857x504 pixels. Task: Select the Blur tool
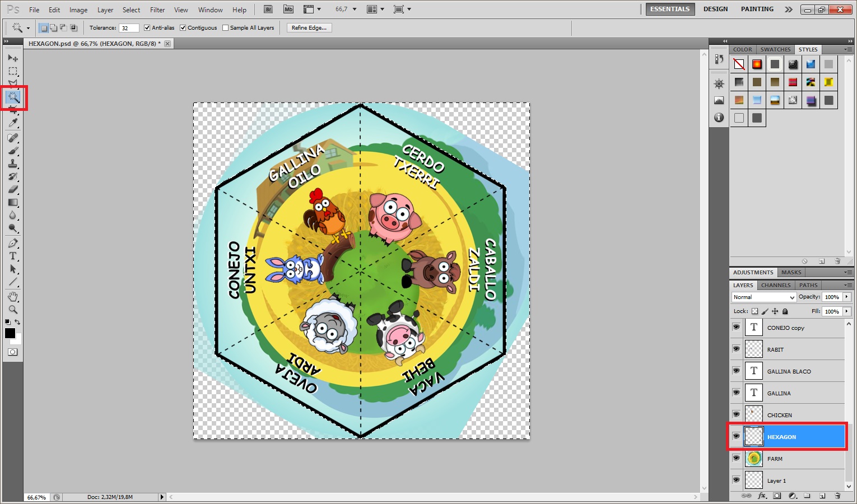click(13, 216)
